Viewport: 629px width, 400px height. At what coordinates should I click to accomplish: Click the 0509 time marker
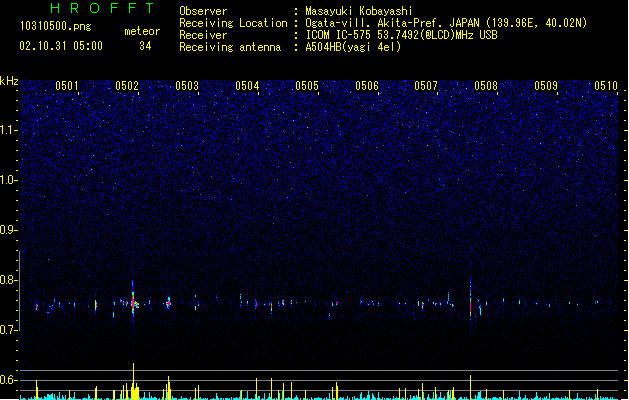[x=546, y=85]
